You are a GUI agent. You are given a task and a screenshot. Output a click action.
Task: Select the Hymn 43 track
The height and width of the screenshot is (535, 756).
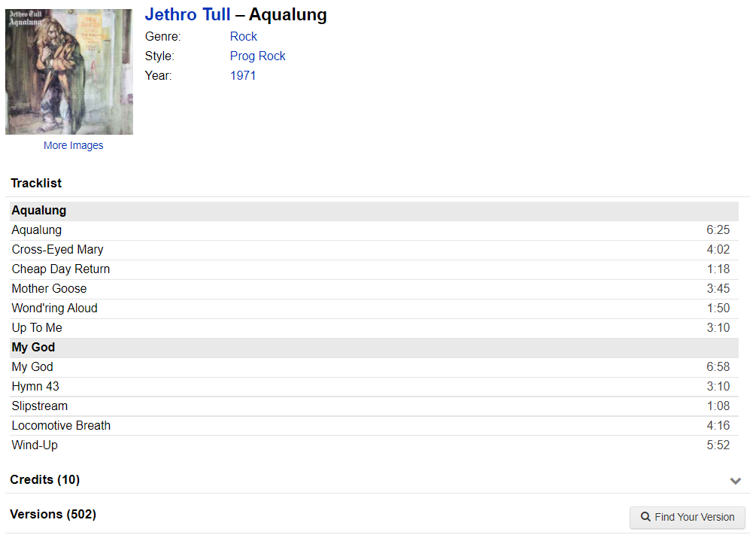[35, 387]
